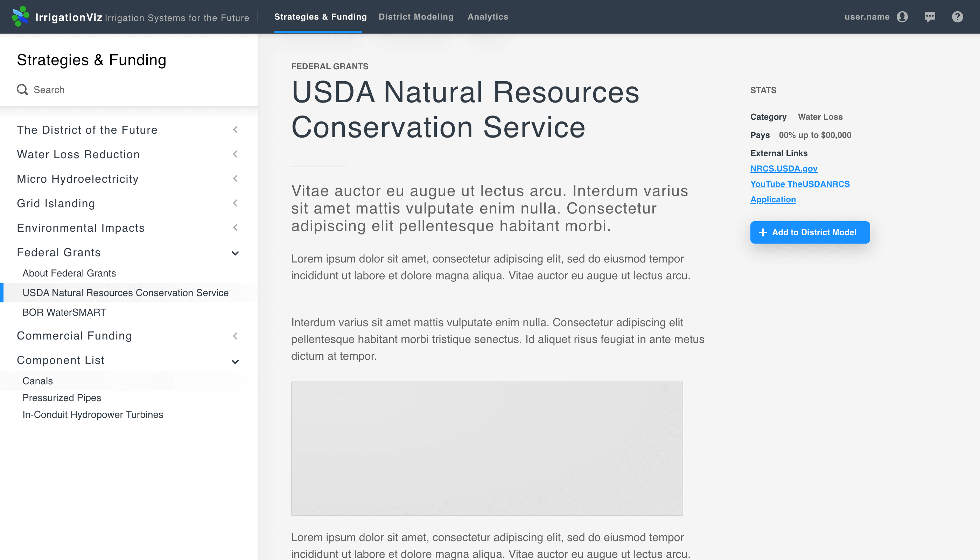Expand the Environmental Impacts chevron
Viewport: 980px width, 560px height.
236,228
